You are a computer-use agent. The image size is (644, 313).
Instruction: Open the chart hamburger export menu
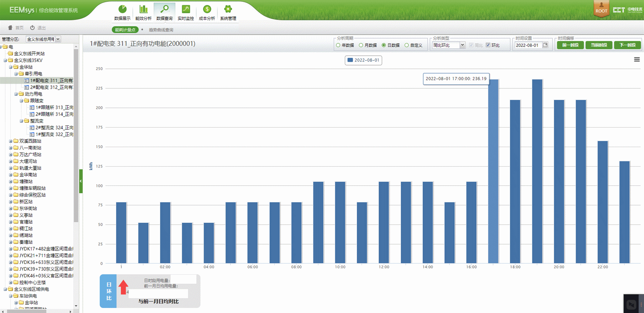pos(637,59)
